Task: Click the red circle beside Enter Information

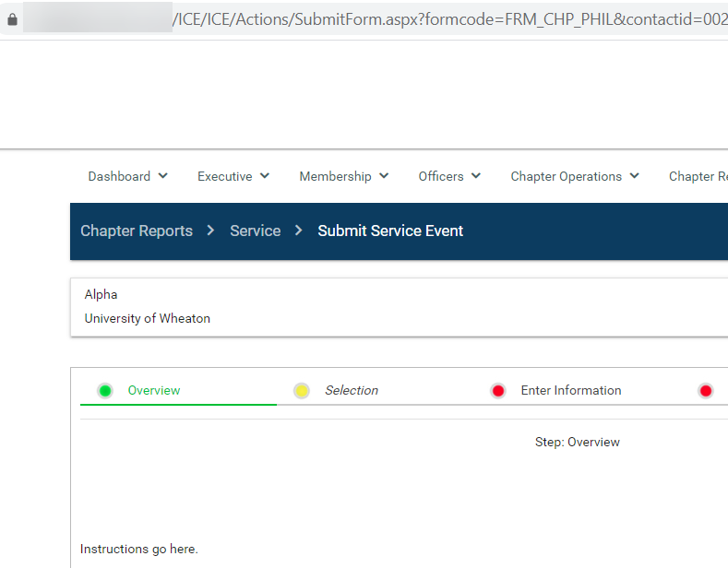Action: point(498,391)
